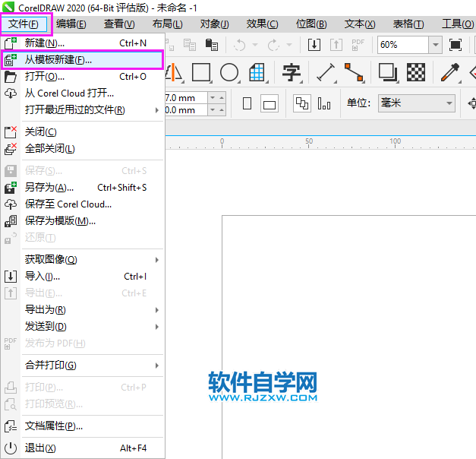Open the 位图(B) menu
Viewport: 476px width, 459px height.
pos(311,24)
